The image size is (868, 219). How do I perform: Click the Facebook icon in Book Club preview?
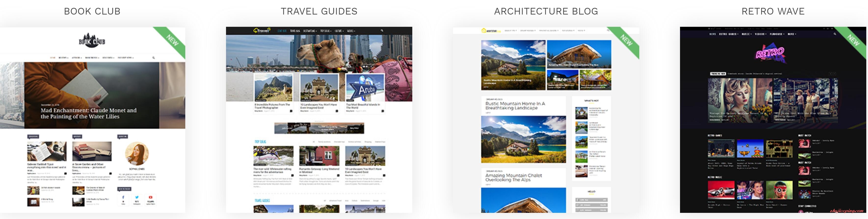(123, 197)
